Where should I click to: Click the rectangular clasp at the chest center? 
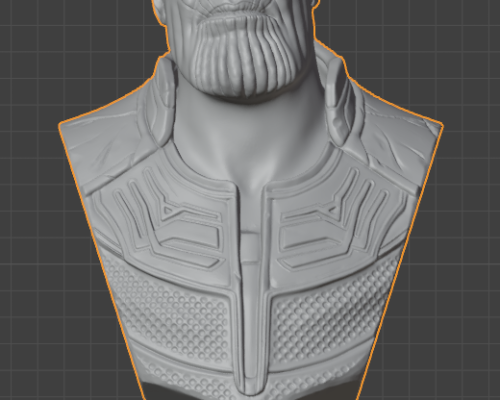click(251, 248)
